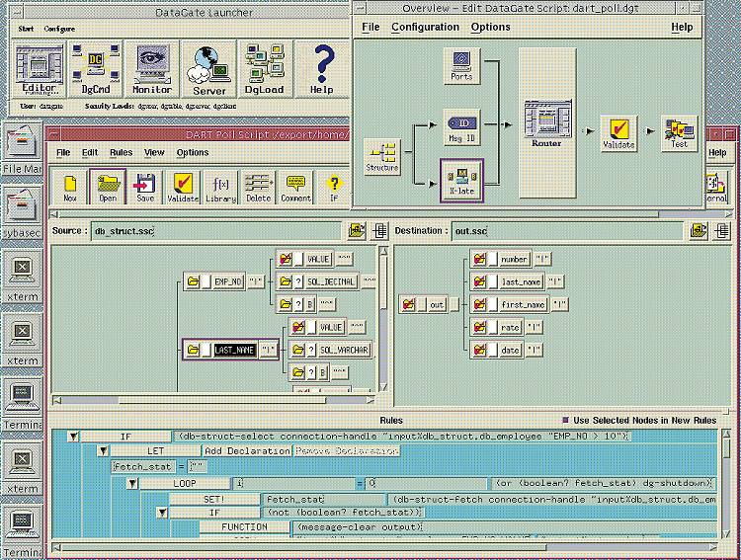
Task: Browse for Destination structure file
Action: [x=699, y=230]
